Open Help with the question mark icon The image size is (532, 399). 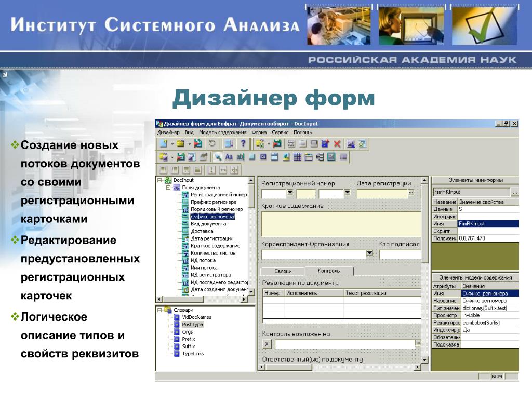(243, 143)
